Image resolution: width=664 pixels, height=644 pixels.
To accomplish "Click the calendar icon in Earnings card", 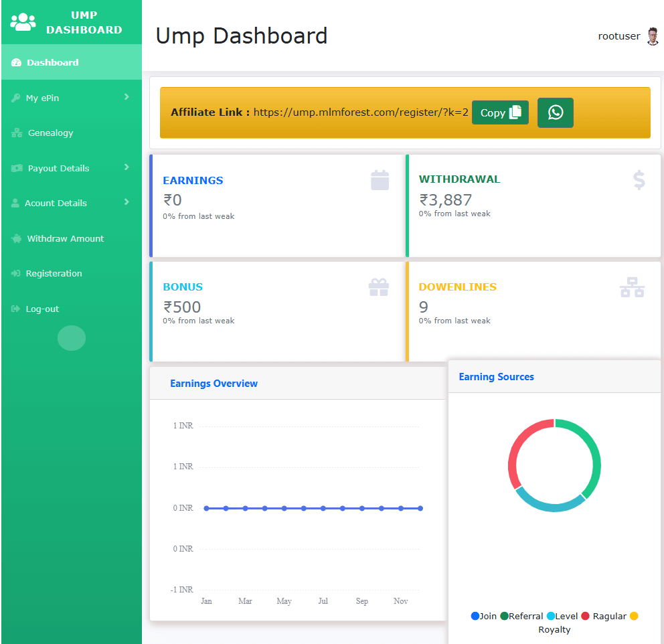I will click(x=380, y=180).
